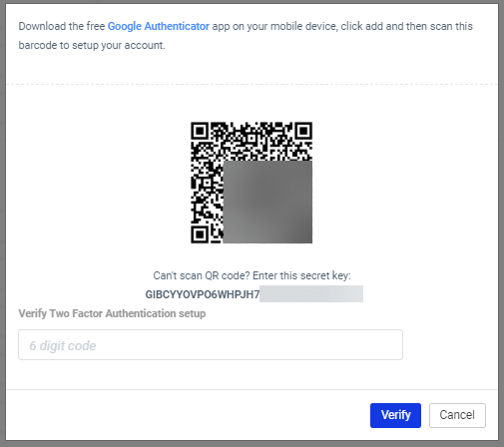Click the word "app" after Google Authenticator
The image size is (504, 447).
point(221,27)
